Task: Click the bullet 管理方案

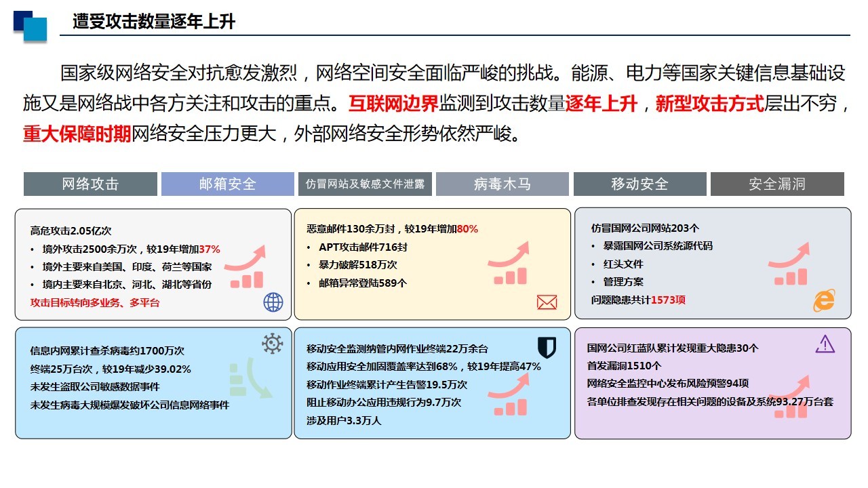Action: [x=618, y=281]
